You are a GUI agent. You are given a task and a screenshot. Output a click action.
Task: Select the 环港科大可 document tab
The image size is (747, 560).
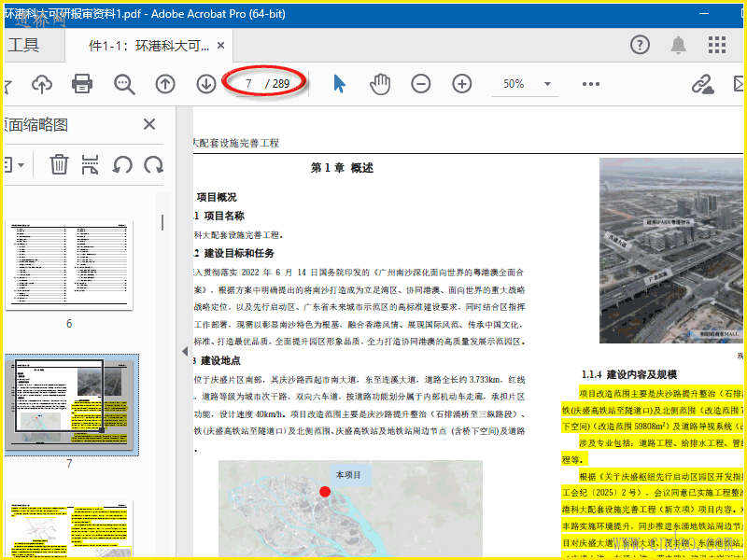tap(148, 46)
